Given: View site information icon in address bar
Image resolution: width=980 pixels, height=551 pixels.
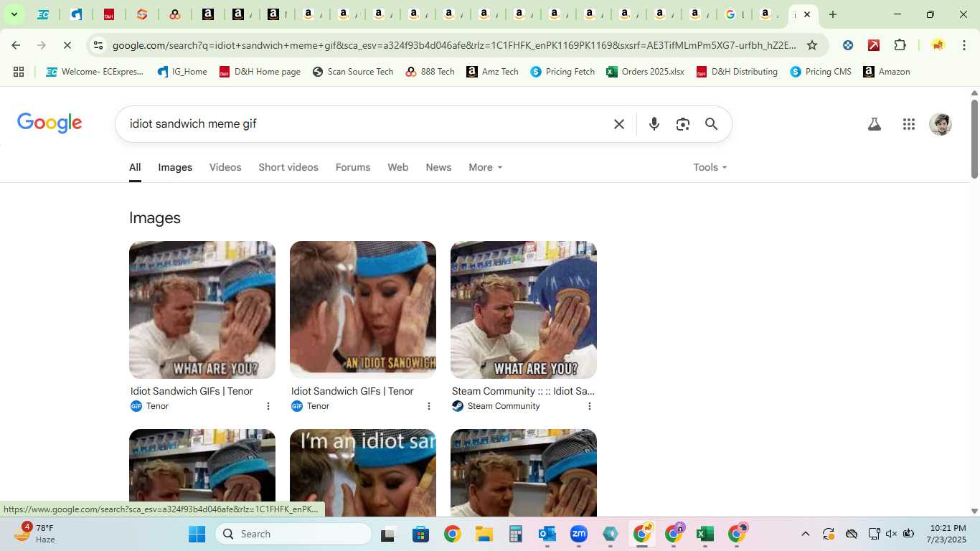Looking at the screenshot, I should tap(98, 45).
